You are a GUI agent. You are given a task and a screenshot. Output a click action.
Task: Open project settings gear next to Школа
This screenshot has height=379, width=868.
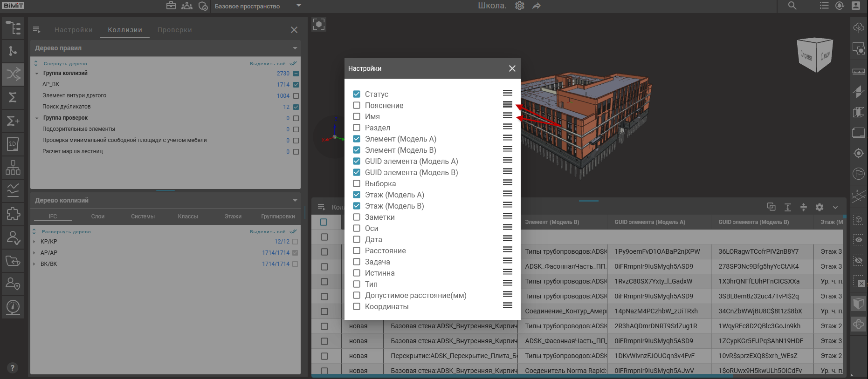coord(520,6)
